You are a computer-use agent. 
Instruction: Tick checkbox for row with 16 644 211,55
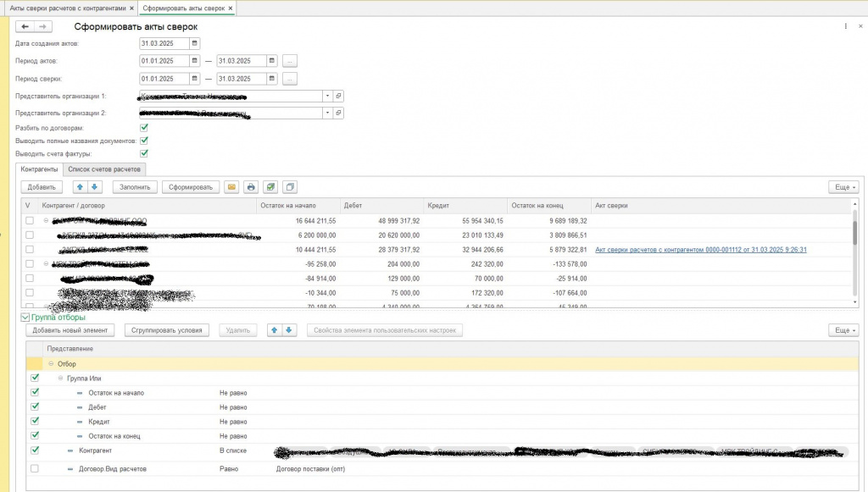(x=30, y=220)
